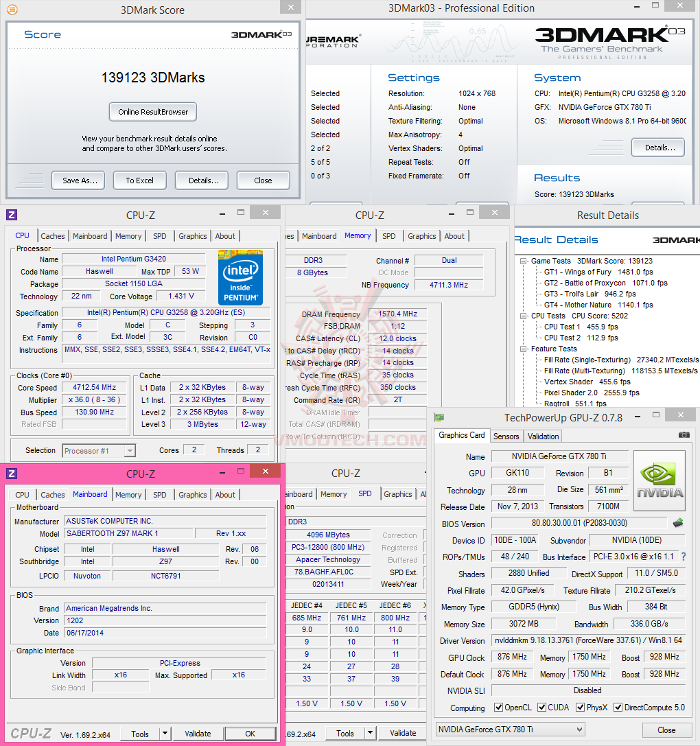
Task: Collapse the Game Tests tree node
Action: pos(524,261)
